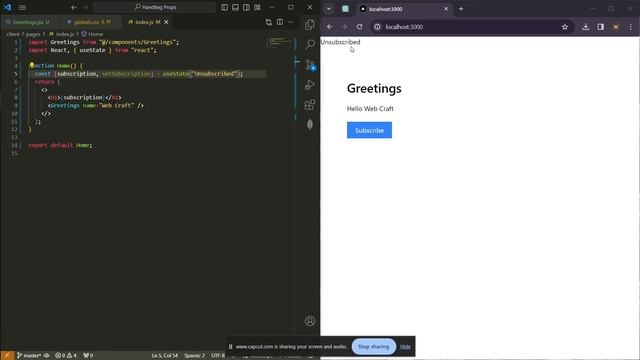
Task: Click 'Hello Web Craft' text on the page
Action: tap(370, 109)
